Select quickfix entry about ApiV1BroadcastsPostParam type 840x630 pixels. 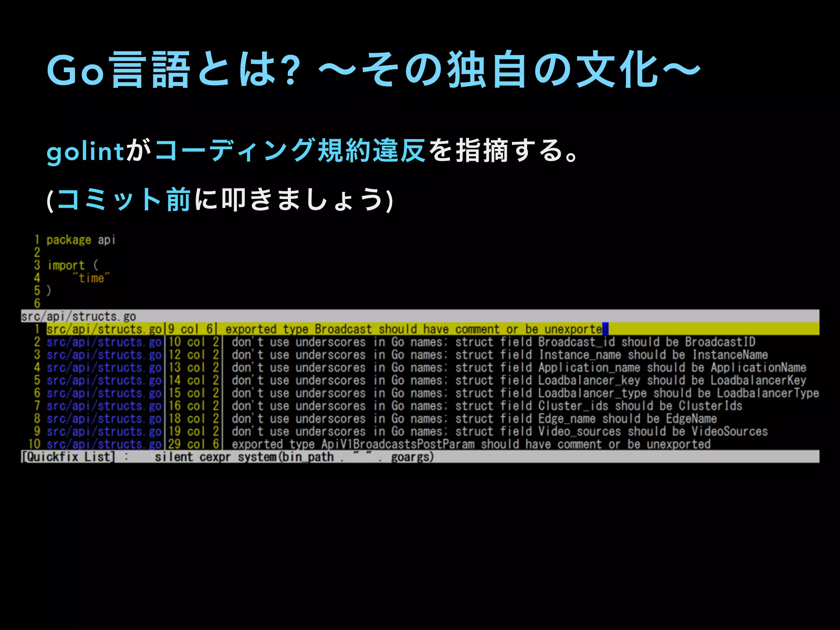[420, 444]
